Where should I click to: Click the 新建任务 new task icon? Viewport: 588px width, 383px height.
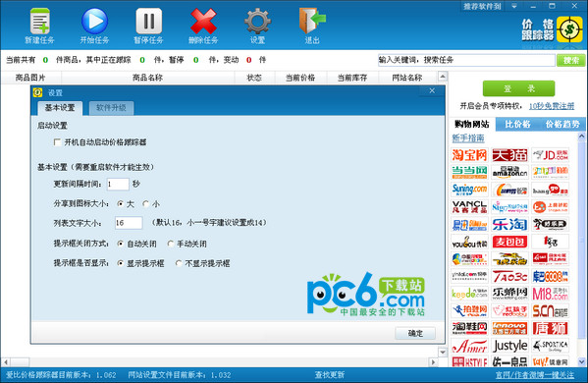[39, 26]
